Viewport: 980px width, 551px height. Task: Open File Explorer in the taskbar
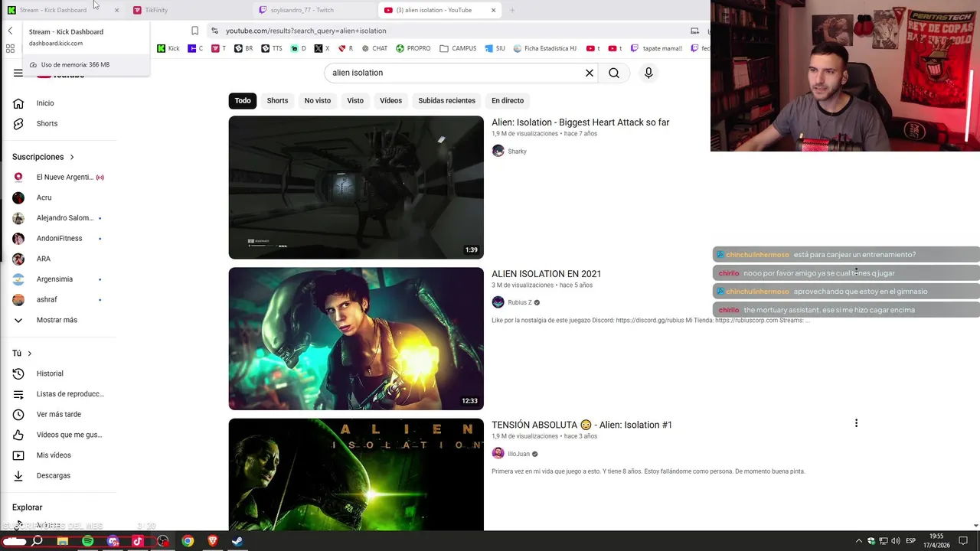63,541
